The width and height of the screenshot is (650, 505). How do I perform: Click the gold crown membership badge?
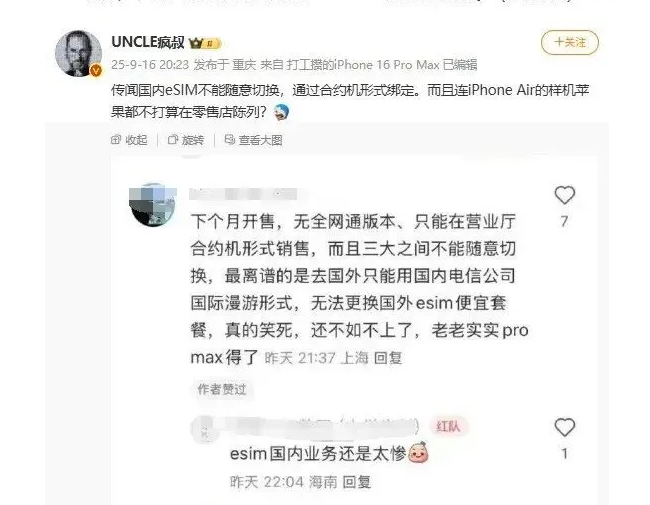point(205,43)
